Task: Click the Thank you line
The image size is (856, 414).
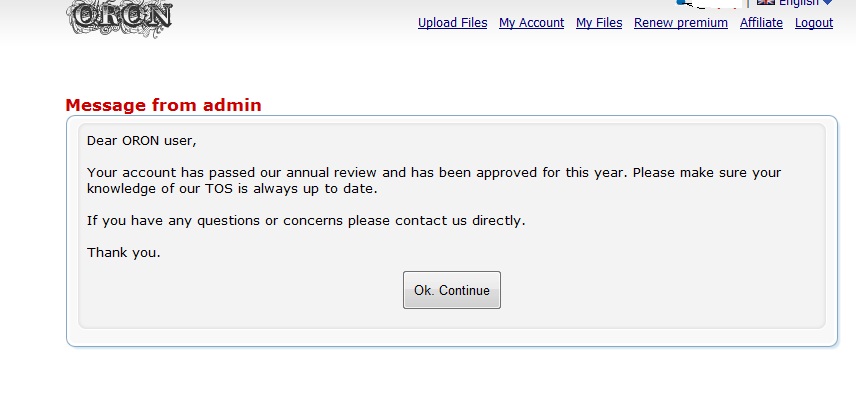Action: [123, 253]
